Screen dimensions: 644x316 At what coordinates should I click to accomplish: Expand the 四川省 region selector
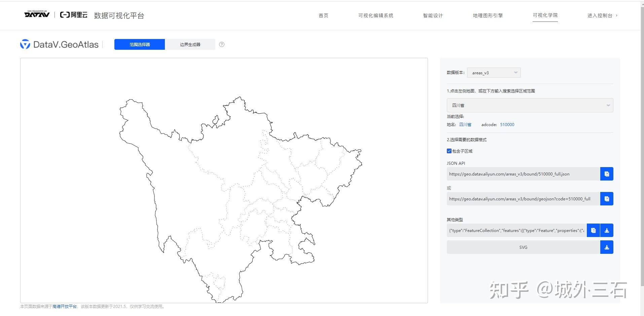(x=530, y=105)
